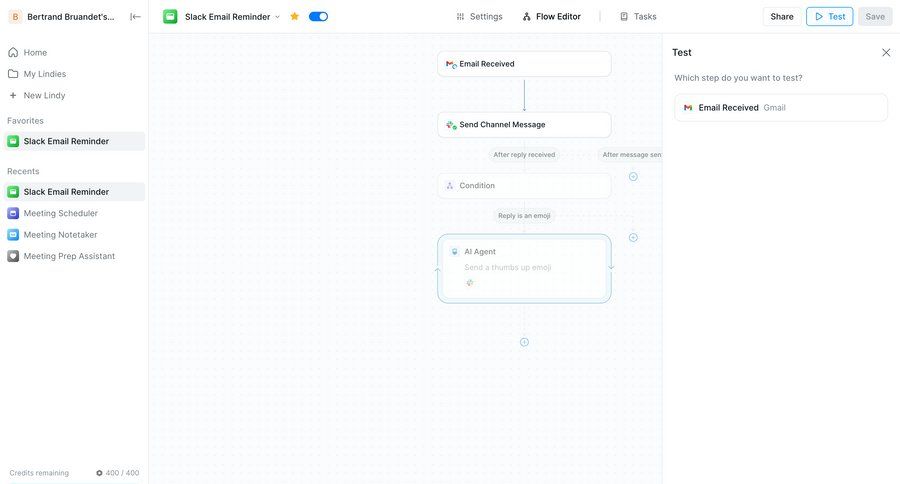Click the Gmail icon in Test panel
The image size is (900, 484).
688,107
